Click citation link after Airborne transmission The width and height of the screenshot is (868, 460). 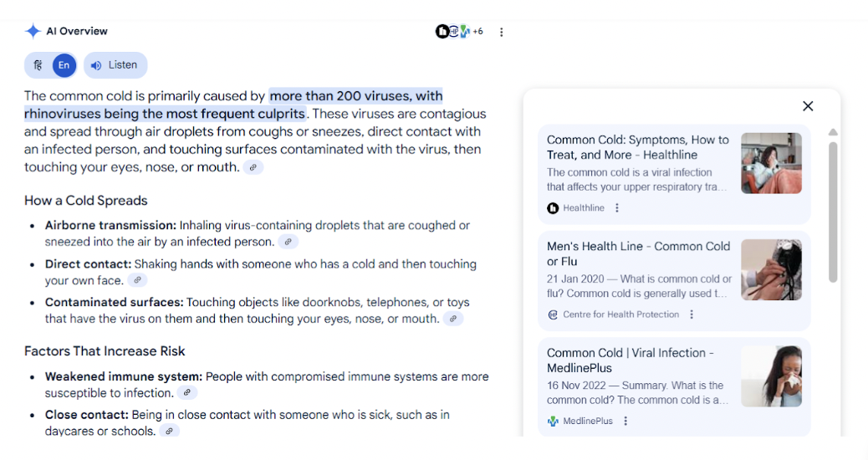coord(288,242)
